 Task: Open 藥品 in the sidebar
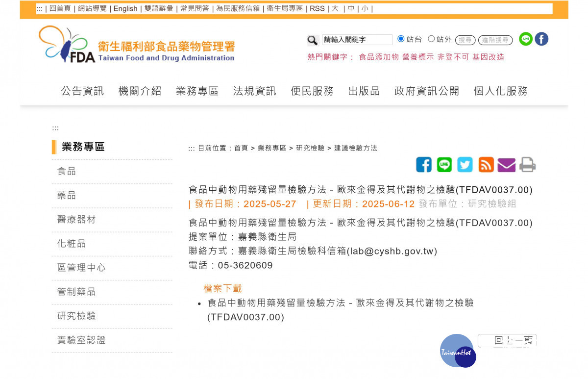pos(67,195)
